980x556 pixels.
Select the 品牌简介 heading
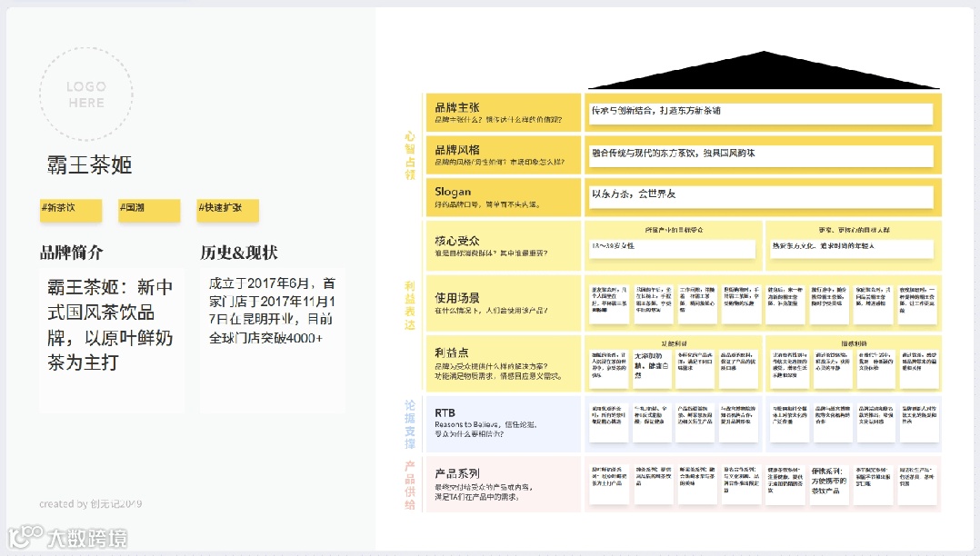pos(71,253)
